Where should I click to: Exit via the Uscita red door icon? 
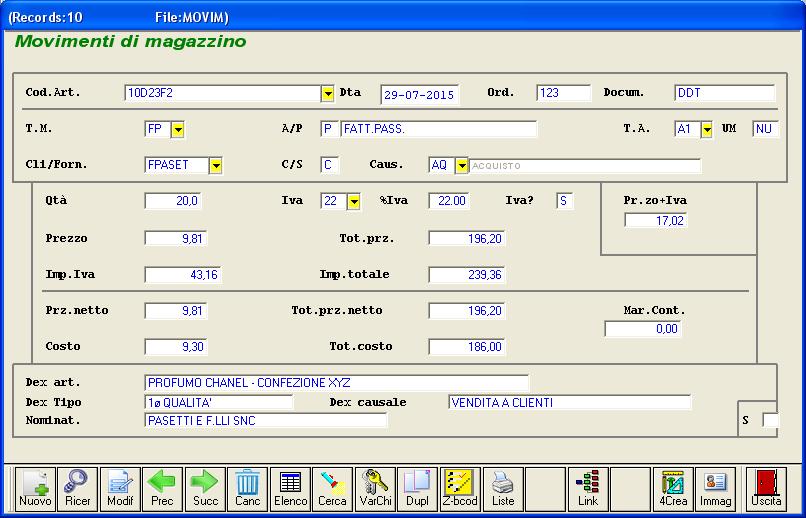pos(766,489)
